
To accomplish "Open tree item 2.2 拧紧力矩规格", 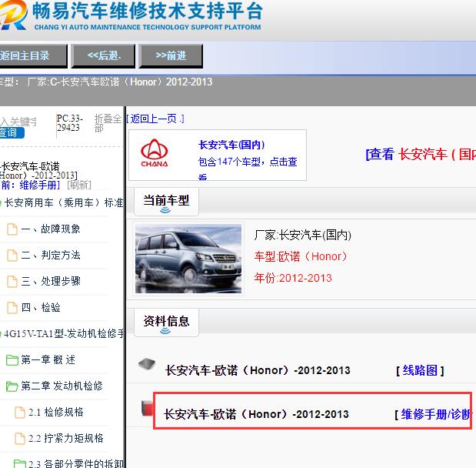I will [66, 438].
